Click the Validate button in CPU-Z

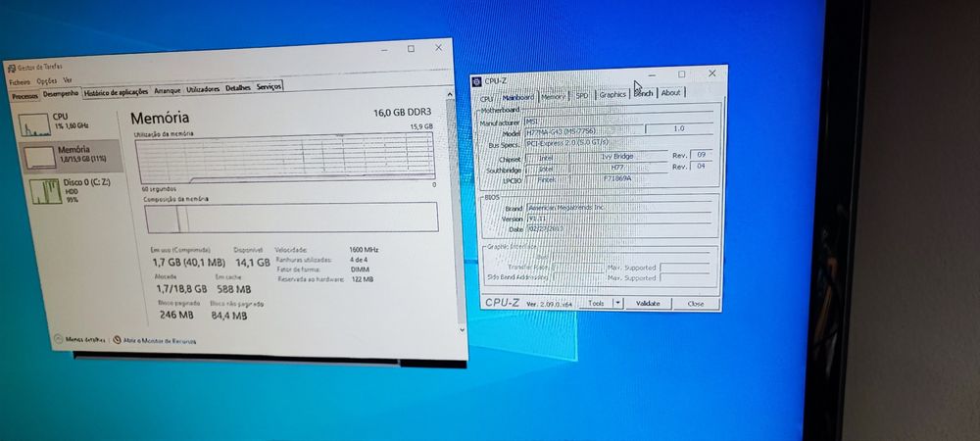coord(648,303)
